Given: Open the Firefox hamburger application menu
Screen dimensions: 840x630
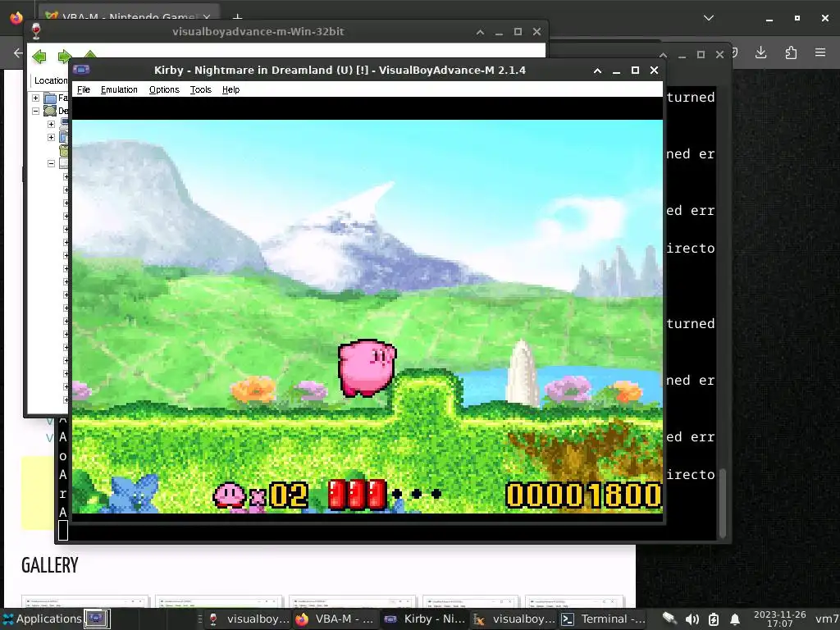Looking at the screenshot, I should 820,52.
